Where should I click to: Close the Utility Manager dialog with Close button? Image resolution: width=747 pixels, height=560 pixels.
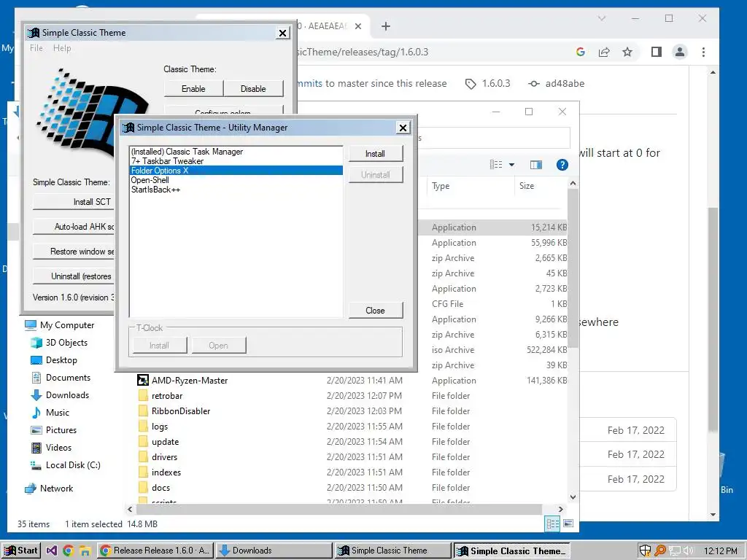click(376, 311)
